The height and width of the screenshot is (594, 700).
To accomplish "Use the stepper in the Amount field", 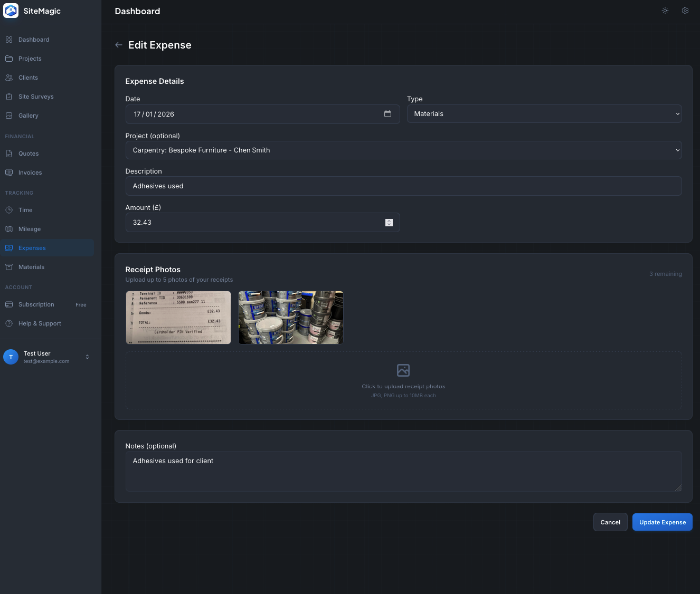I will coord(389,222).
